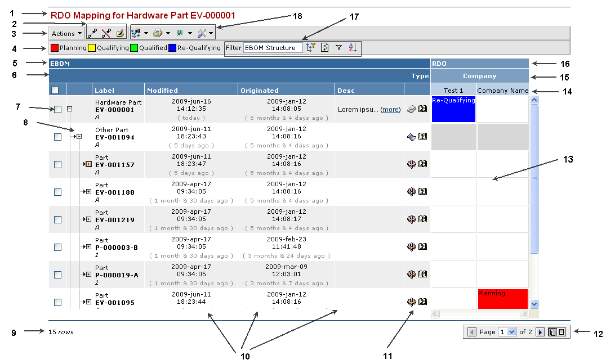Collapse the Other Part EV-001094 node

pos(79,137)
